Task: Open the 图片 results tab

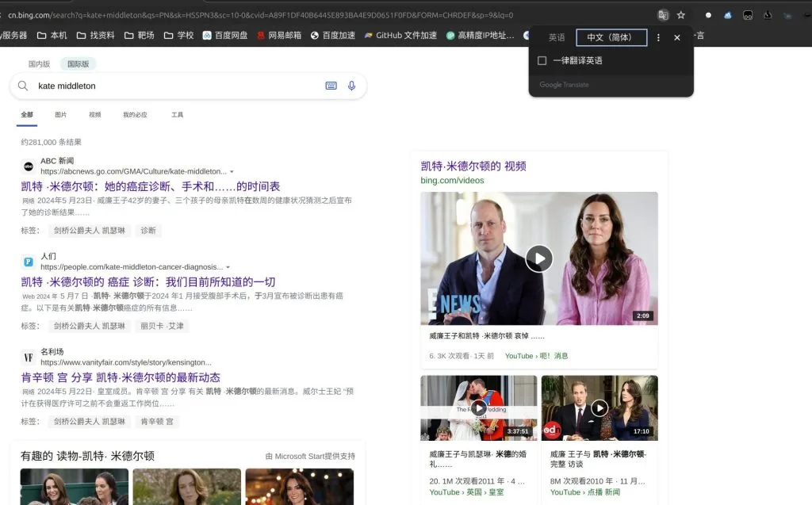Action: 60,114
